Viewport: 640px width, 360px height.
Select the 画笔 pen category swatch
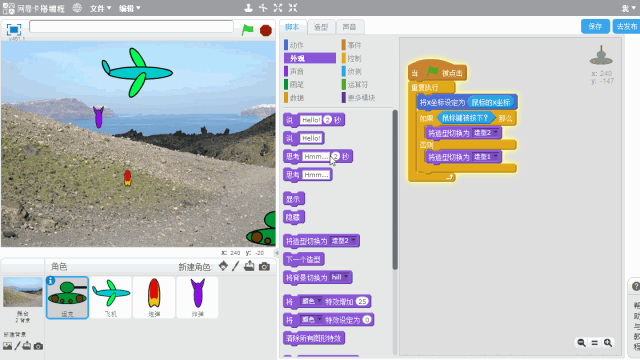[x=294, y=84]
